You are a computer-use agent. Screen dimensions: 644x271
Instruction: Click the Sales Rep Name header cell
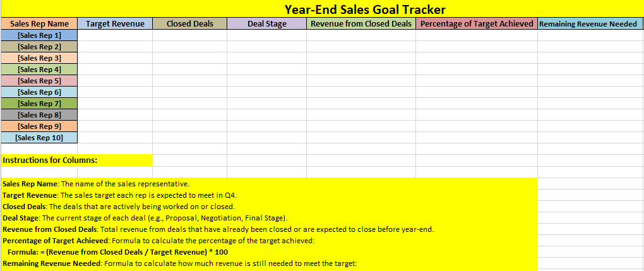pyautogui.click(x=39, y=24)
